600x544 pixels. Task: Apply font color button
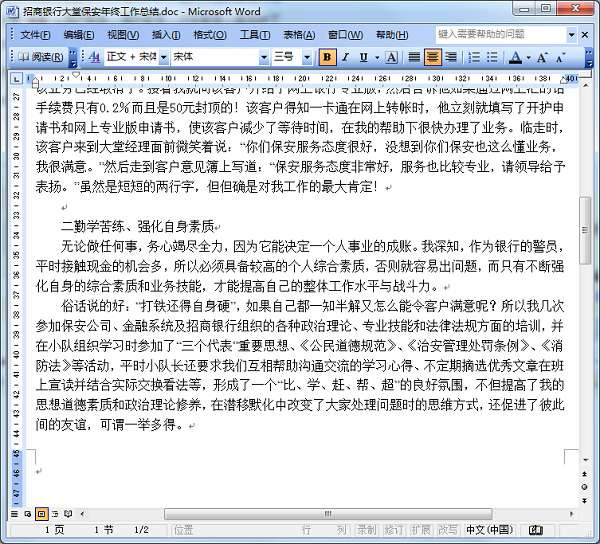pos(515,57)
